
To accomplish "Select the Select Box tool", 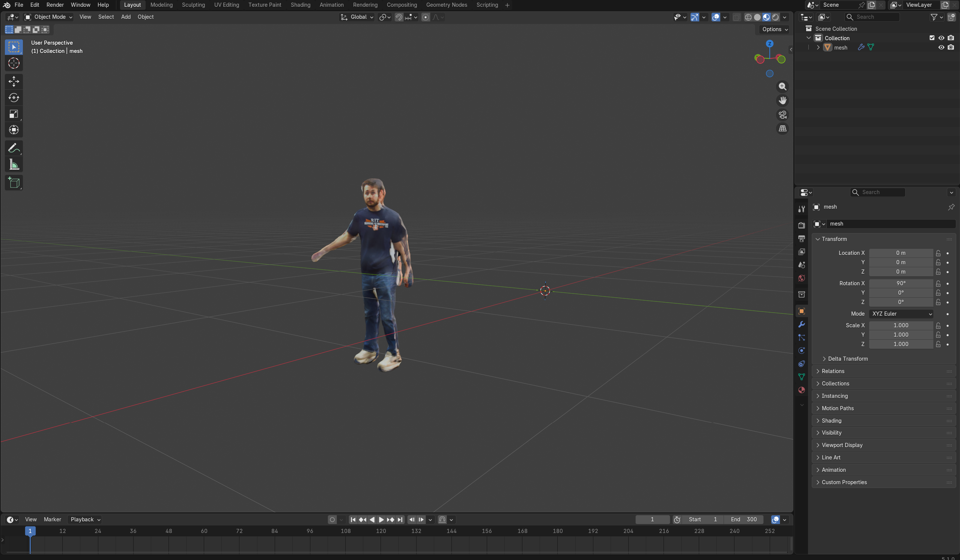I will point(14,47).
